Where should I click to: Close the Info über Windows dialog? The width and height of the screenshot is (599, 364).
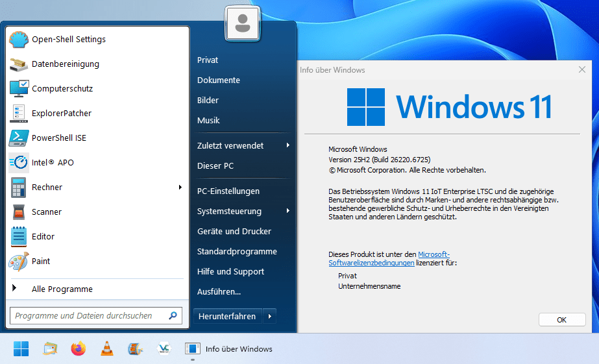coord(582,69)
